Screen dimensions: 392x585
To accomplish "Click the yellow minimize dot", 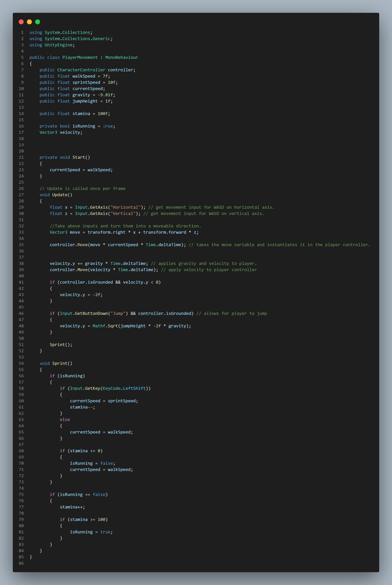I will point(29,22).
